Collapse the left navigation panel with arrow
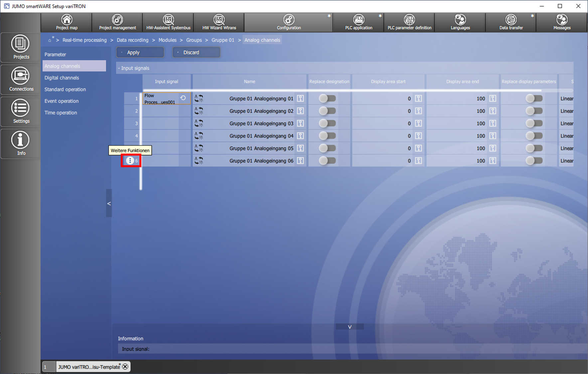The image size is (588, 374). (109, 203)
